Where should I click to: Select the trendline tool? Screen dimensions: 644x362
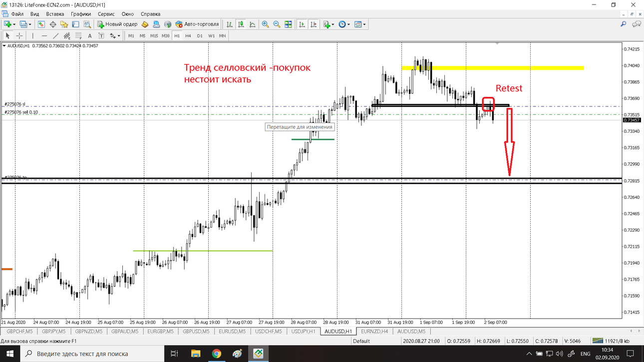click(x=55, y=35)
